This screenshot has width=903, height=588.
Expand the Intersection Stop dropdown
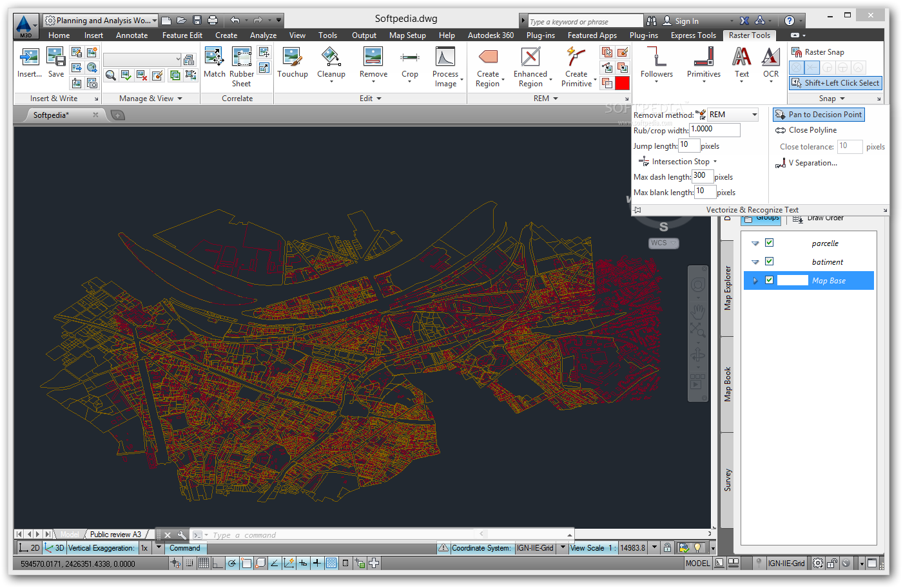coord(715,162)
